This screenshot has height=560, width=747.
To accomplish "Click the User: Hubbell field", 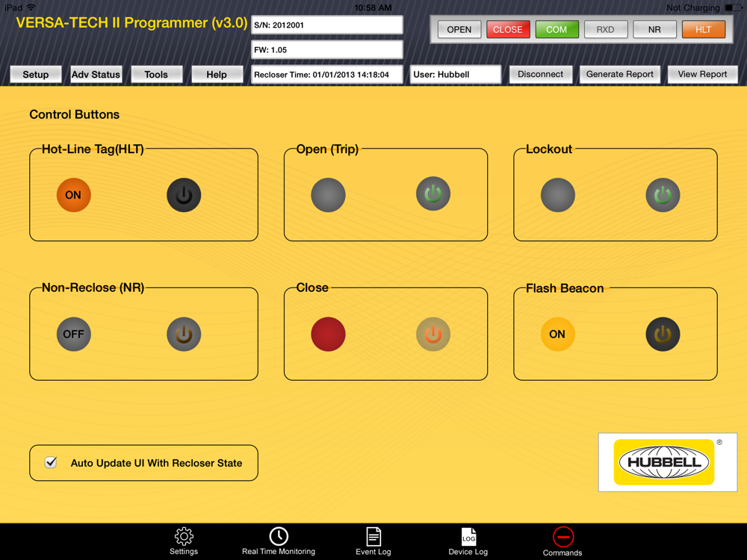I will pos(456,74).
